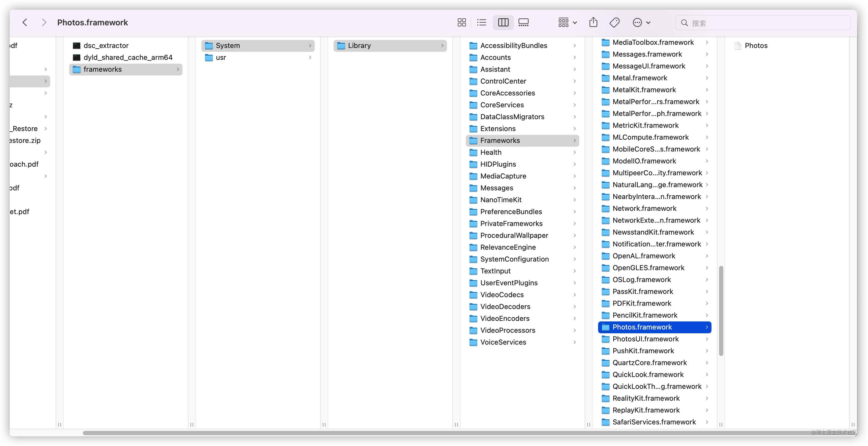The width and height of the screenshot is (868, 446).
Task: Click the RealityKit.framework folder icon
Action: pyautogui.click(x=606, y=398)
